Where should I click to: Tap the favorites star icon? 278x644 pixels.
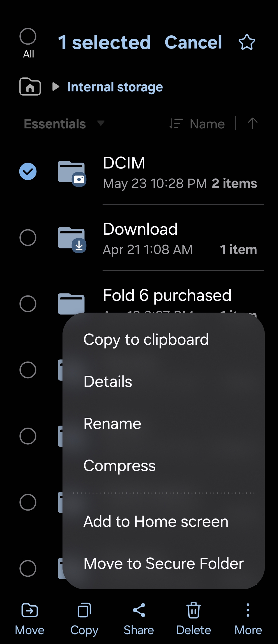coord(247,42)
